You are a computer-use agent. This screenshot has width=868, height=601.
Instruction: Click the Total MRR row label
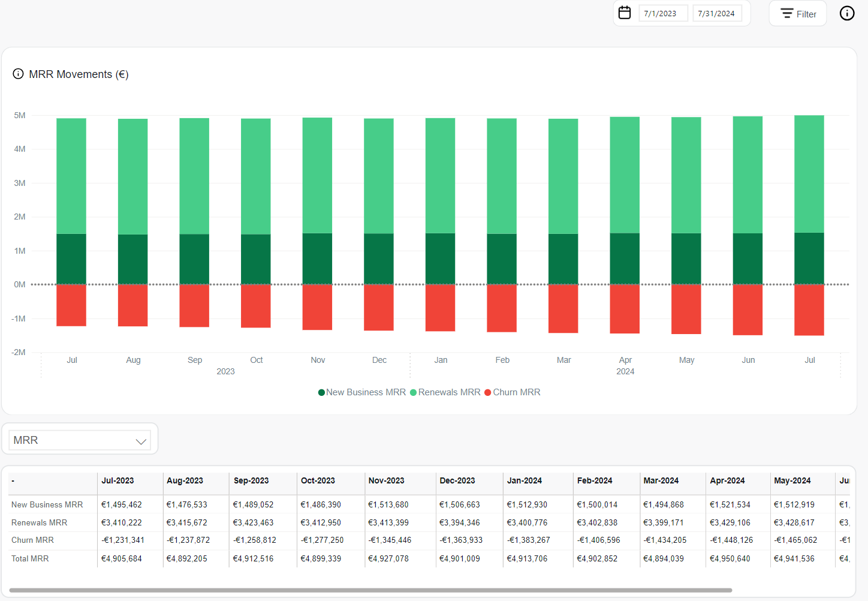tap(30, 558)
